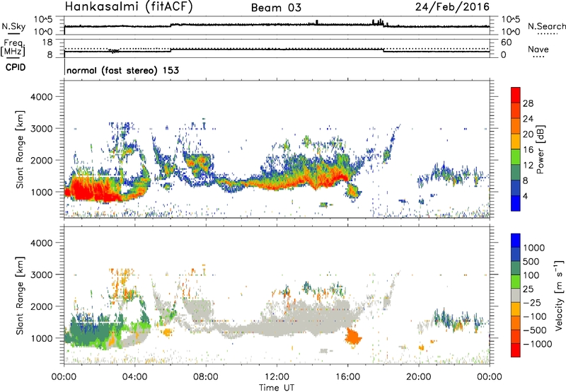Click the 24/Feb/2016 date text
This screenshot has height=392, width=566.
click(452, 7)
